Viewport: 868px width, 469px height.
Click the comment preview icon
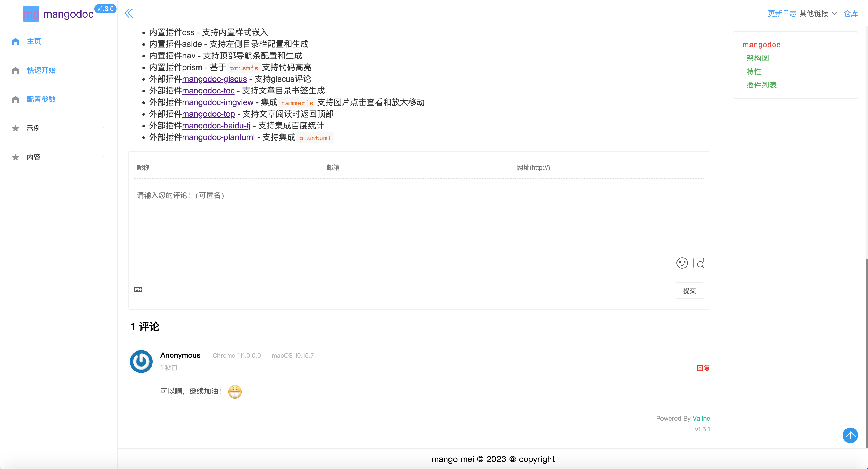(698, 263)
